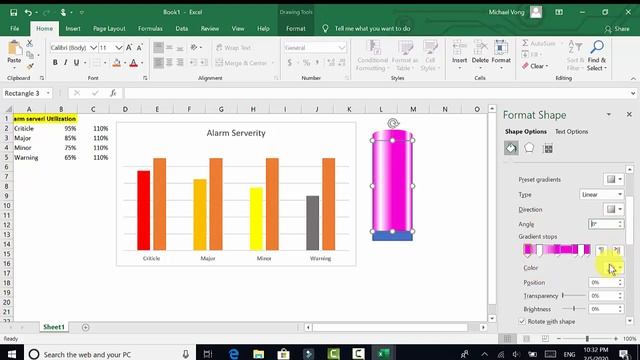Click the Format cells icon

[x=501, y=48]
